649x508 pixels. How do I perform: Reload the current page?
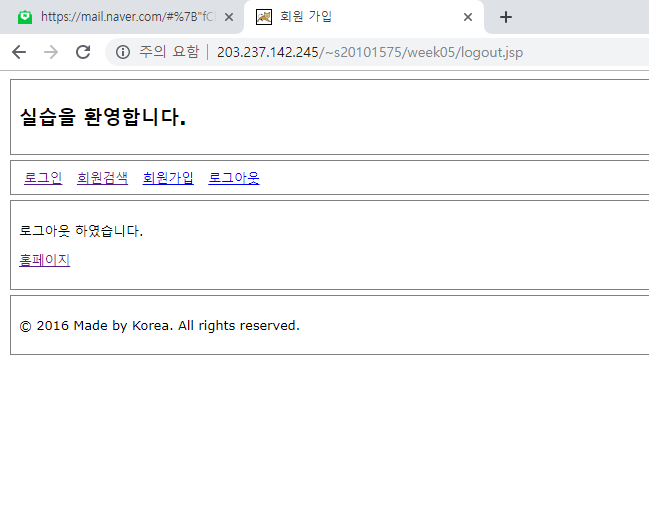tap(83, 52)
